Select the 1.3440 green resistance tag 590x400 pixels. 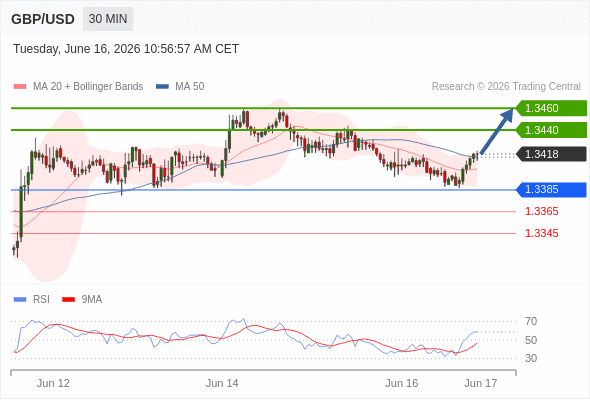[x=551, y=130]
